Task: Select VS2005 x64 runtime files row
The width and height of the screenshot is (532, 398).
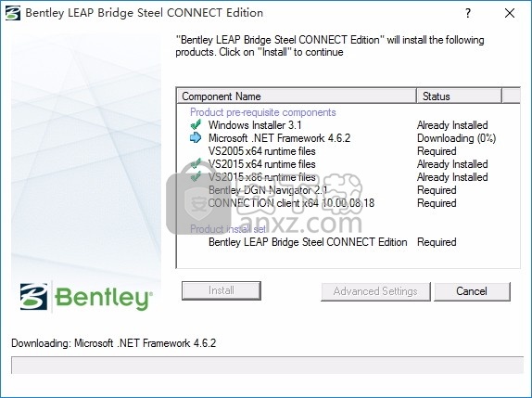Action: coord(348,151)
